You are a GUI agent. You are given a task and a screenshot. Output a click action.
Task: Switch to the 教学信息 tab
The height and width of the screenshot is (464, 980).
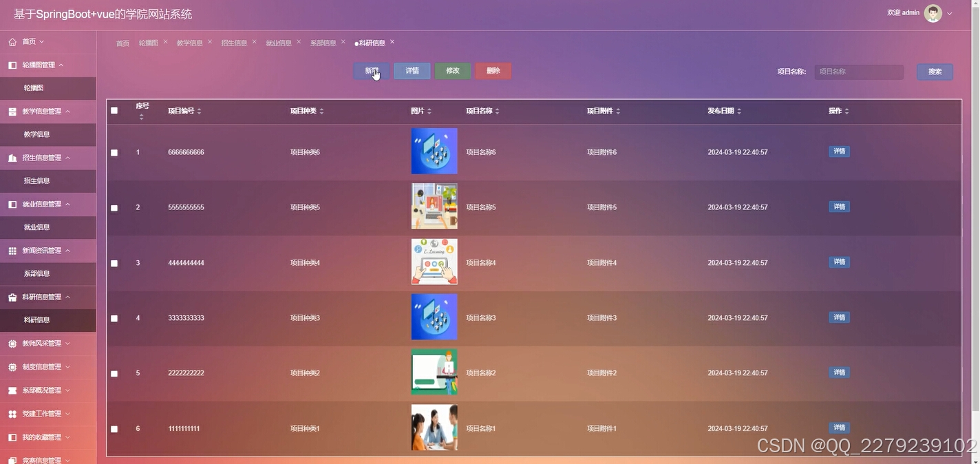191,42
